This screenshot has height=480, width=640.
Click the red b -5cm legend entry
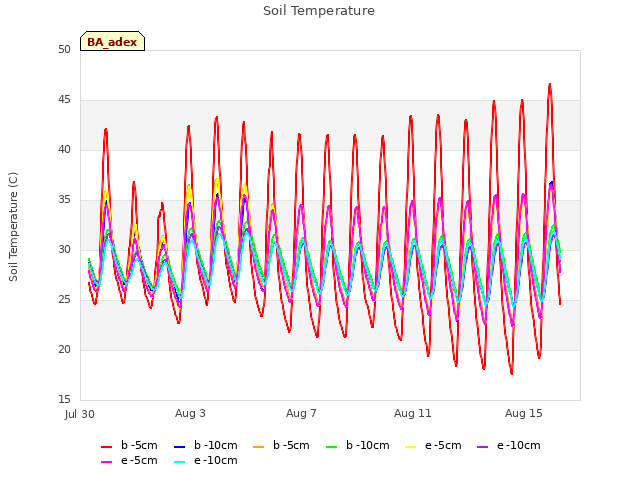[x=129, y=446]
